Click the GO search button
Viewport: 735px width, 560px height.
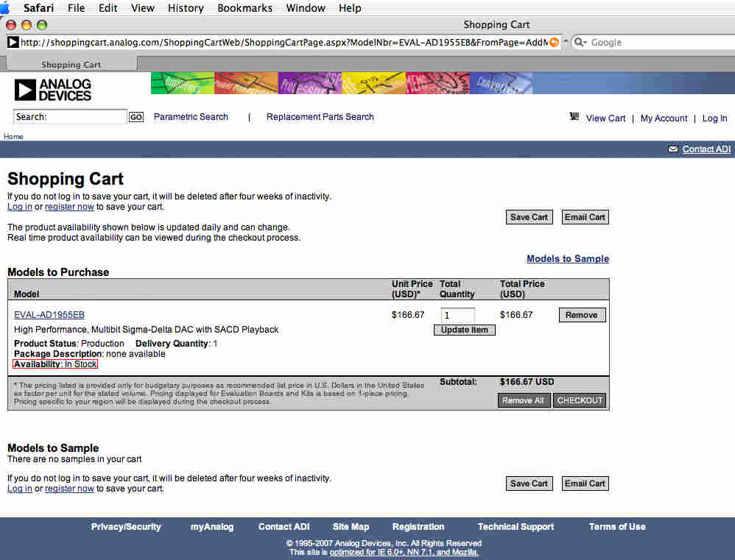click(x=136, y=117)
